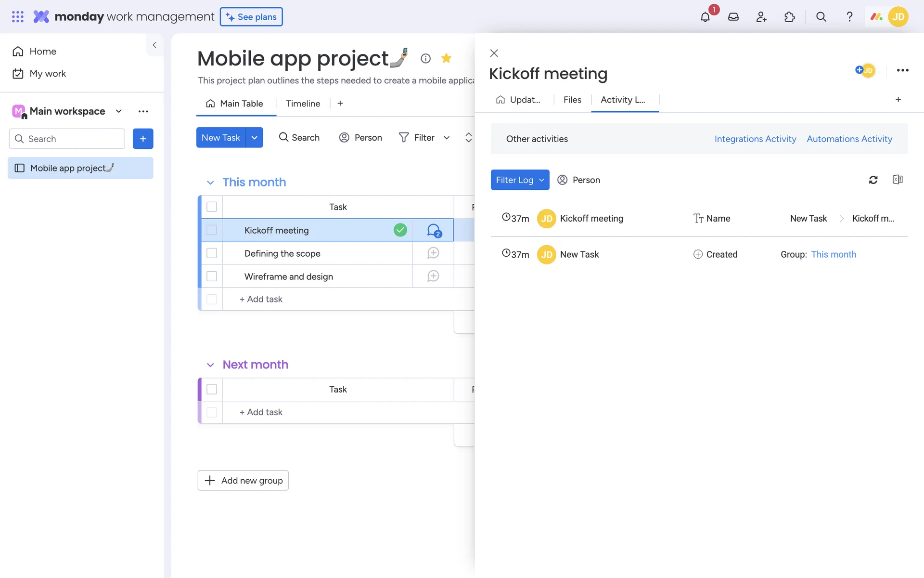Viewport: 924px width, 578px height.
Task: Check the Kickoff meeting row checkbox
Action: coord(212,230)
